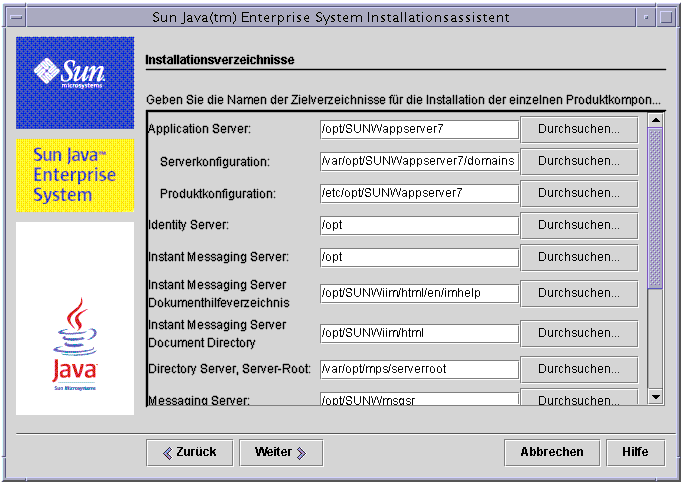The image size is (684, 484).
Task: Edit the Dokumenthilfeverzeichnis path field
Action: tap(419, 293)
